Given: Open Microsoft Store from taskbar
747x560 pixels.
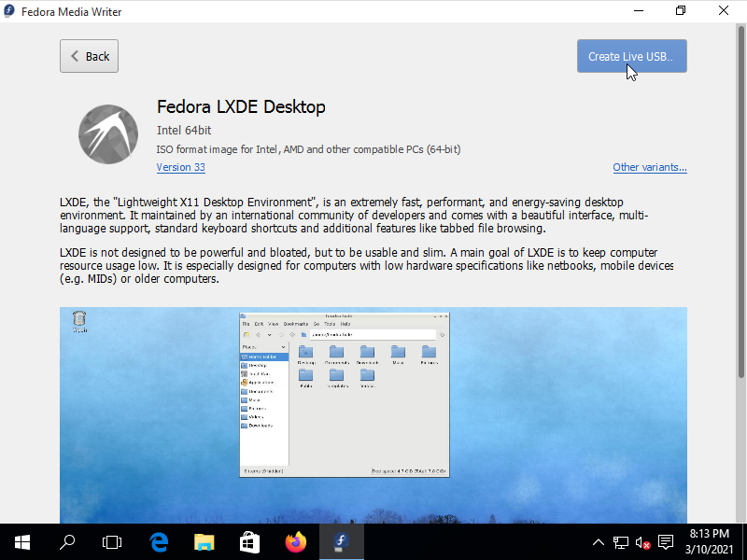Looking at the screenshot, I should click(x=249, y=542).
